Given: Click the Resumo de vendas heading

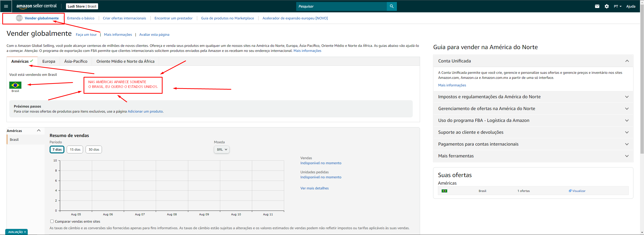Looking at the screenshot, I should coord(69,136).
